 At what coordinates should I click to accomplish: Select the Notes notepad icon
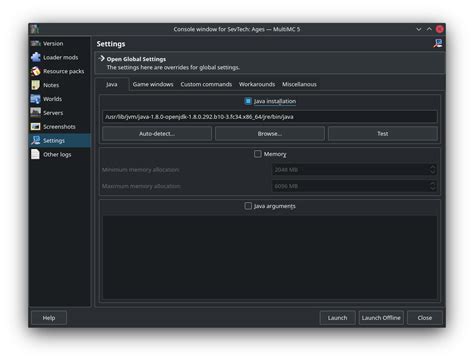[35, 85]
